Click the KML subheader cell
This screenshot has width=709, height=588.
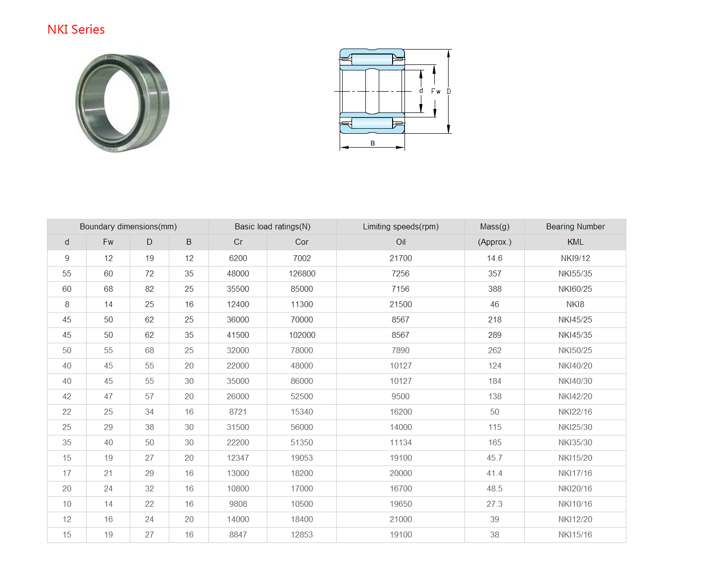(x=575, y=242)
